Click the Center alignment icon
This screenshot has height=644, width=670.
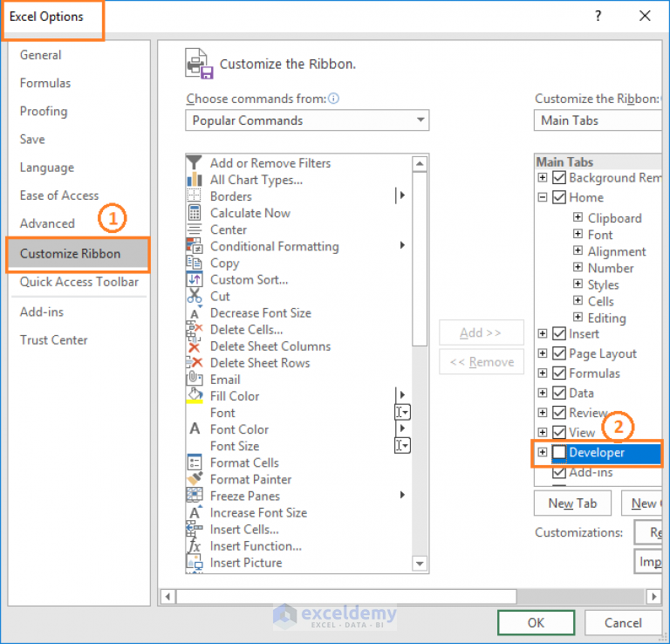[195, 230]
